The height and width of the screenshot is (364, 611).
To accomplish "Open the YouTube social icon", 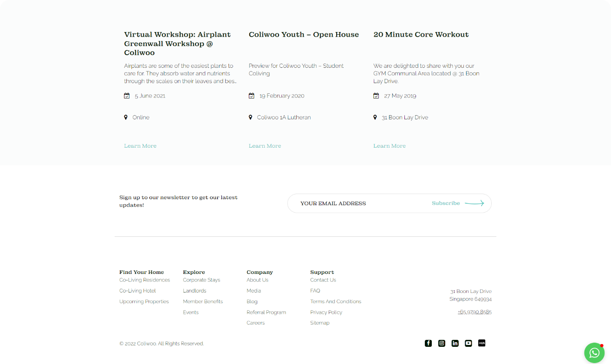I will click(x=468, y=343).
